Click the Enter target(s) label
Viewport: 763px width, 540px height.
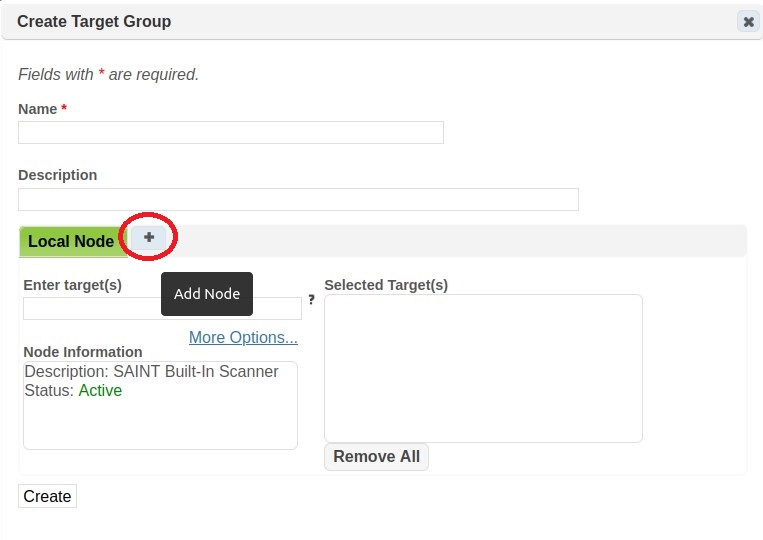[72, 285]
